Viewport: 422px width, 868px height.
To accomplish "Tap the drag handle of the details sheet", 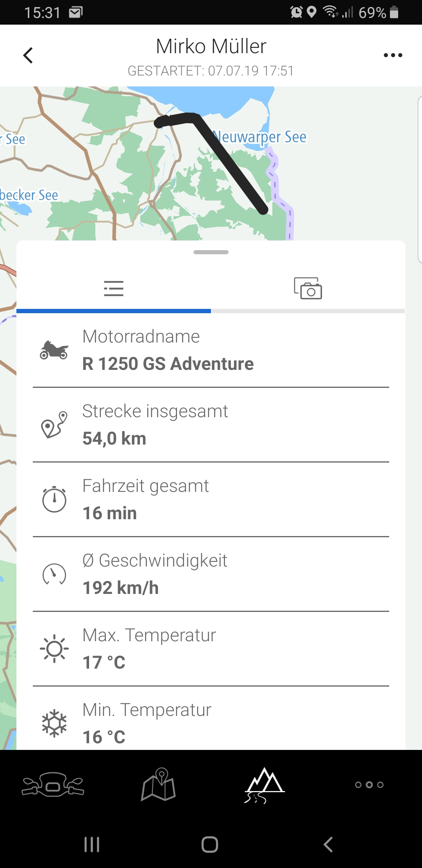I will 211,252.
